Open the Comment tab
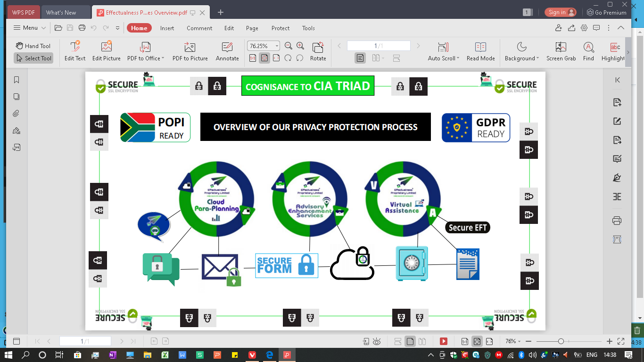Screen dimensions: 644x362 199,28
